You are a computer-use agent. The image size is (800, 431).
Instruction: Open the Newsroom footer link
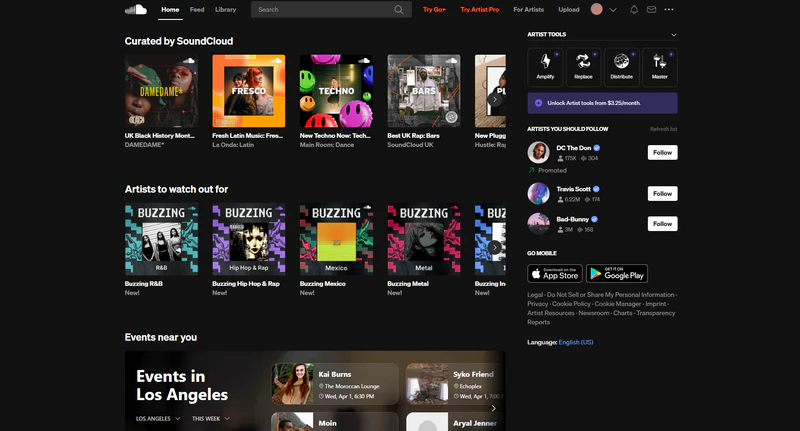pyautogui.click(x=594, y=313)
